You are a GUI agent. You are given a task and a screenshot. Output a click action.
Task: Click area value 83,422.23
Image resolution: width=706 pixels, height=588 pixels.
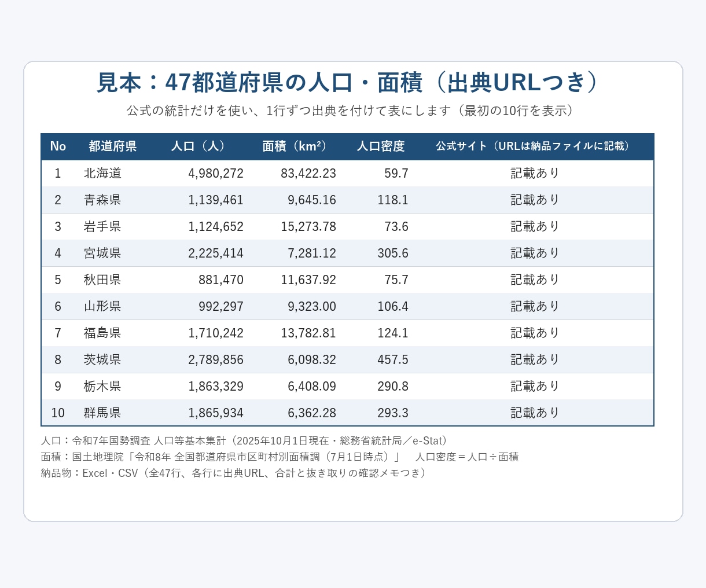click(308, 174)
